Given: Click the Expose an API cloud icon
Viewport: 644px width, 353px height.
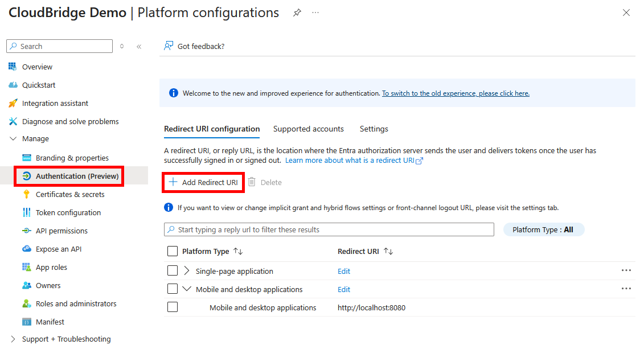Looking at the screenshot, I should pyautogui.click(x=27, y=249).
